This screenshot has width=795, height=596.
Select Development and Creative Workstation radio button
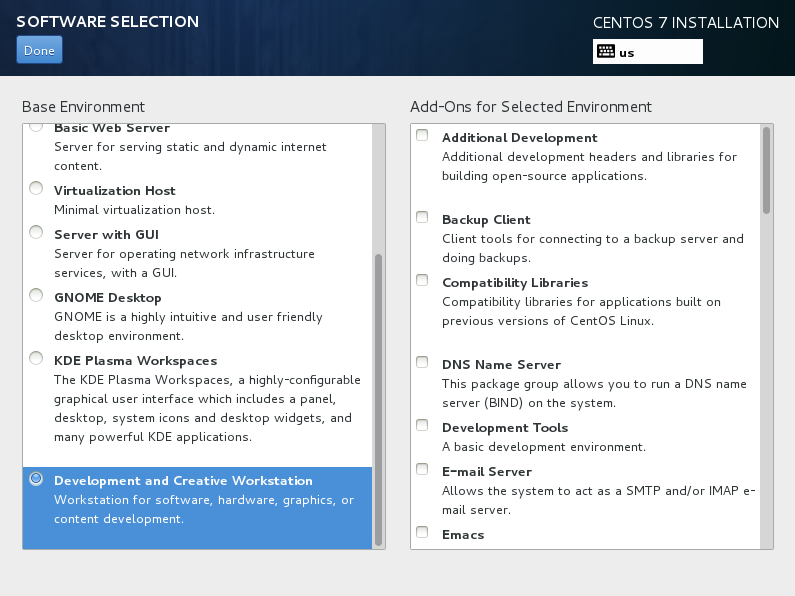click(36, 478)
